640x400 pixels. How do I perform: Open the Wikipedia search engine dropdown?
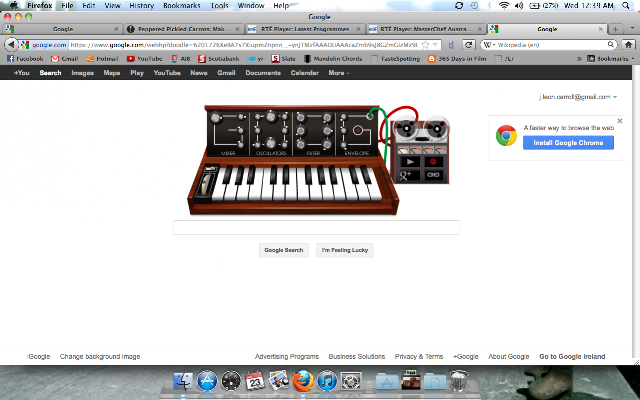click(x=489, y=45)
